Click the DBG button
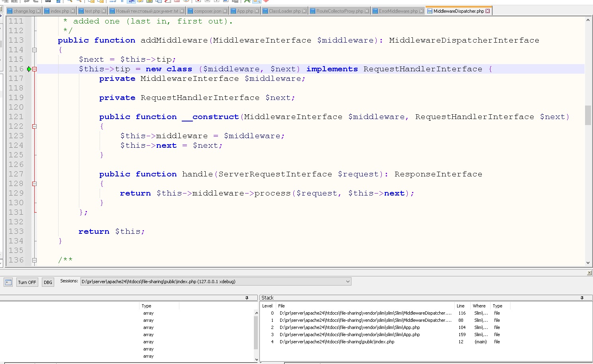Image resolution: width=593 pixels, height=364 pixels. [48, 282]
